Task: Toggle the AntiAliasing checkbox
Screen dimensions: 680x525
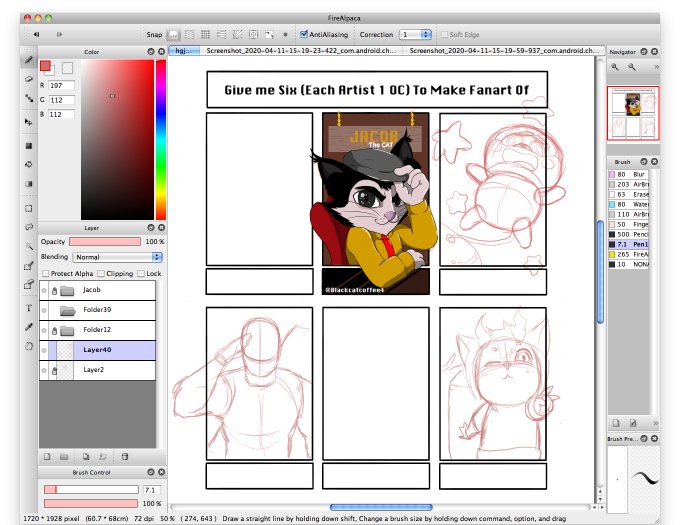Action: 304,34
